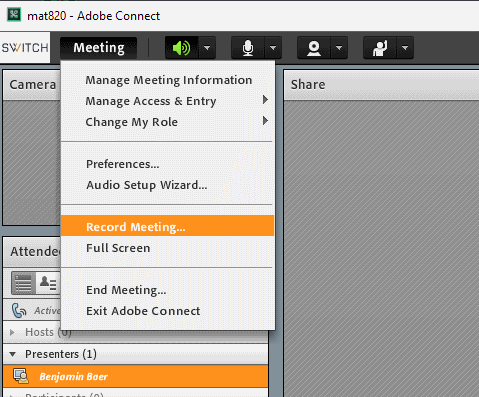Click the active speakers phone icon
Image resolution: width=479 pixels, height=397 pixels.
[19, 310]
